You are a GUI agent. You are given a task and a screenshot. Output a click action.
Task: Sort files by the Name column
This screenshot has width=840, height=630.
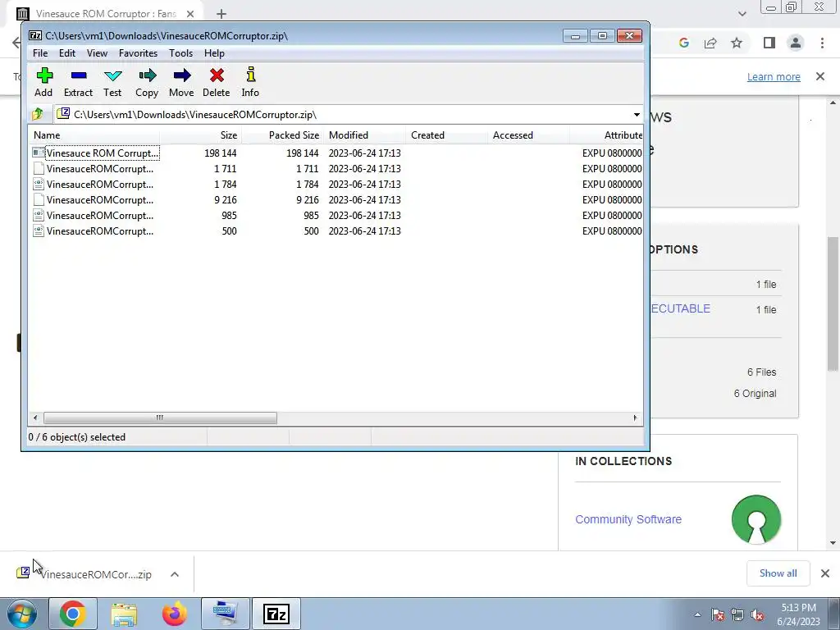pos(94,135)
